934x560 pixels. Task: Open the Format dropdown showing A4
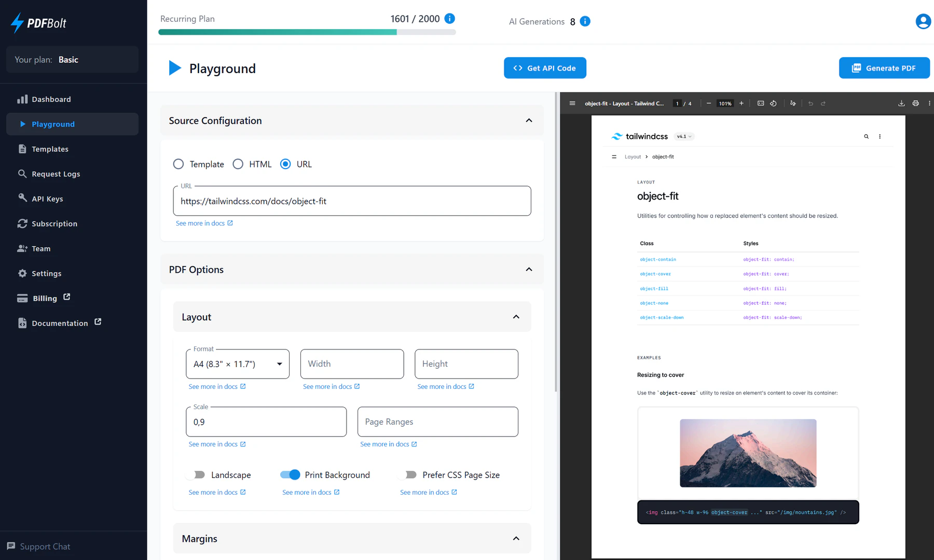(x=237, y=364)
